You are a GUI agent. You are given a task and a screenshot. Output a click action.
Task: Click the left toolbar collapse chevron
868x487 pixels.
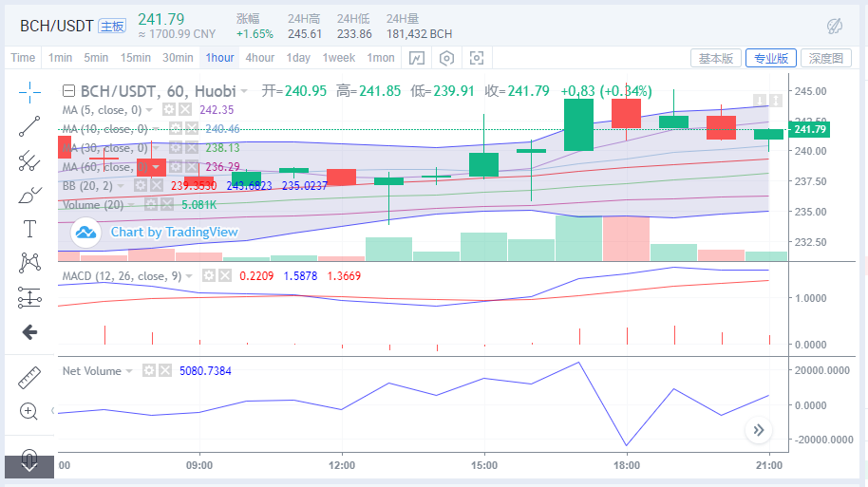pos(52,411)
